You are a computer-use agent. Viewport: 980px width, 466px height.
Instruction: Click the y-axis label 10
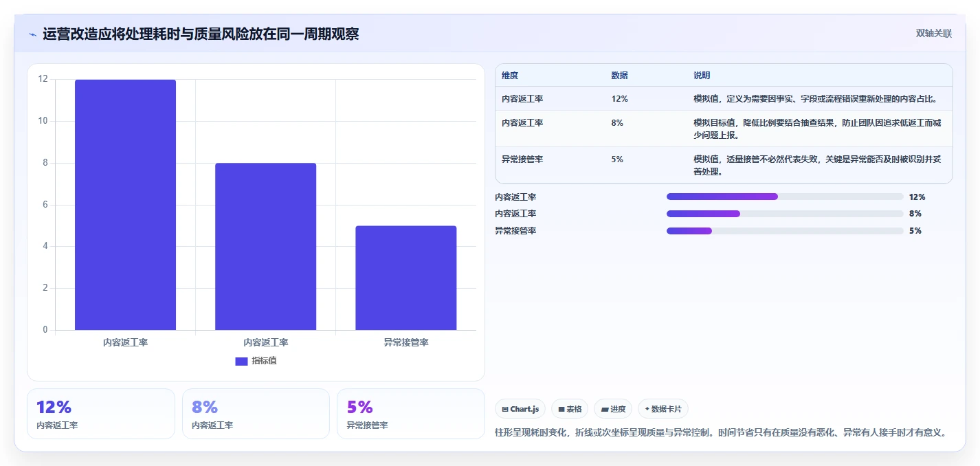43,121
